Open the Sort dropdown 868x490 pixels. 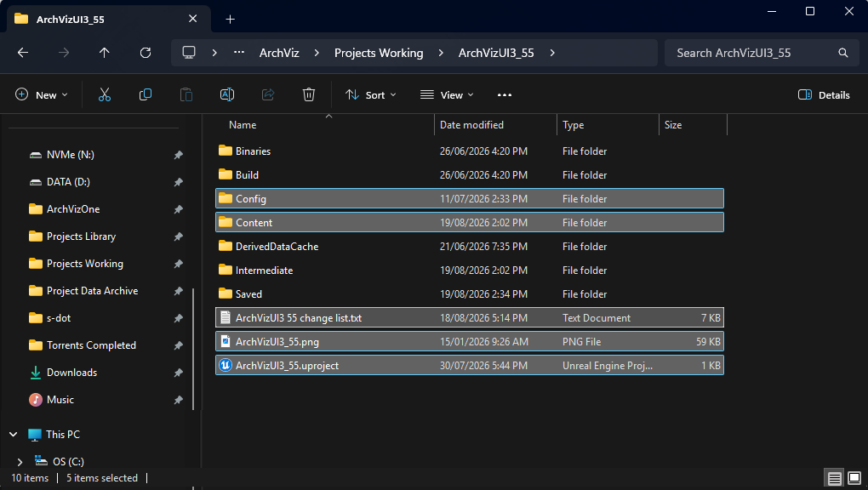(371, 94)
